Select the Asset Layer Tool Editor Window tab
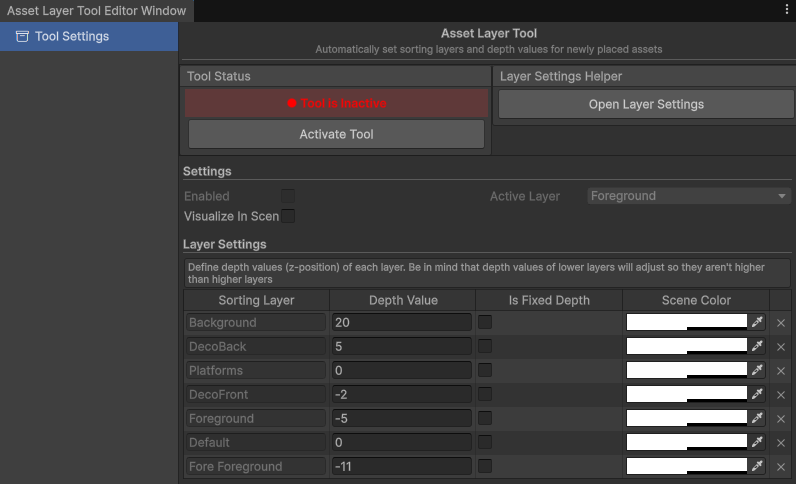Screen dimensions: 796x484 97,10
